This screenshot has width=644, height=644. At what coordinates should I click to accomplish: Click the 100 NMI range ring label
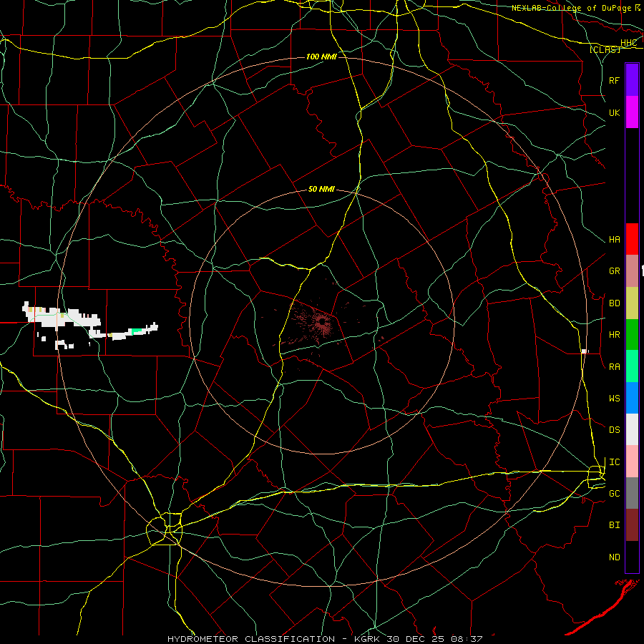[x=321, y=57]
